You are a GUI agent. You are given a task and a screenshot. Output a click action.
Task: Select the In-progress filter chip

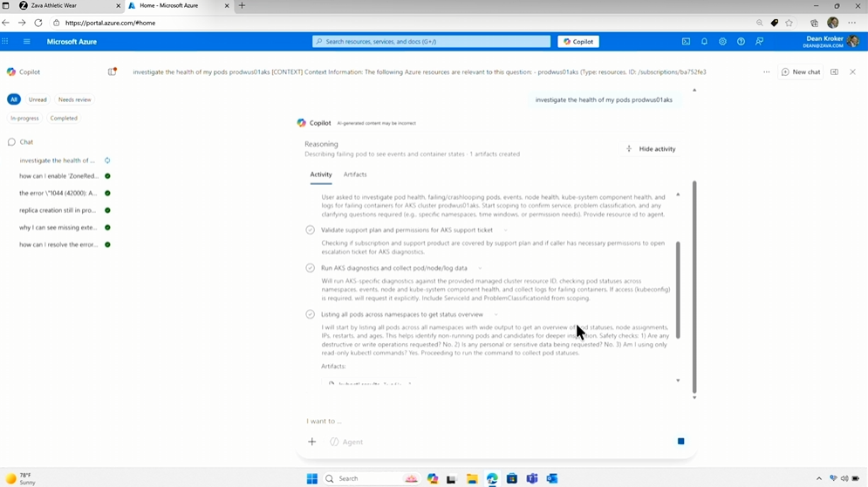[24, 118]
